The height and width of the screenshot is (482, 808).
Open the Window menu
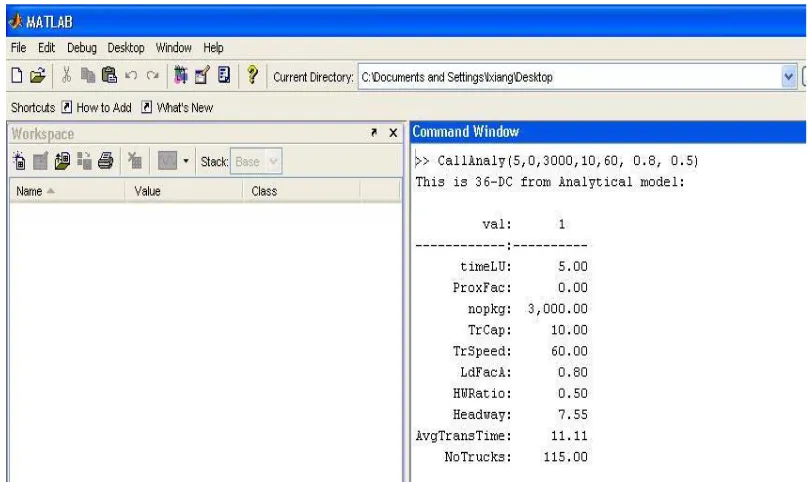(x=174, y=48)
